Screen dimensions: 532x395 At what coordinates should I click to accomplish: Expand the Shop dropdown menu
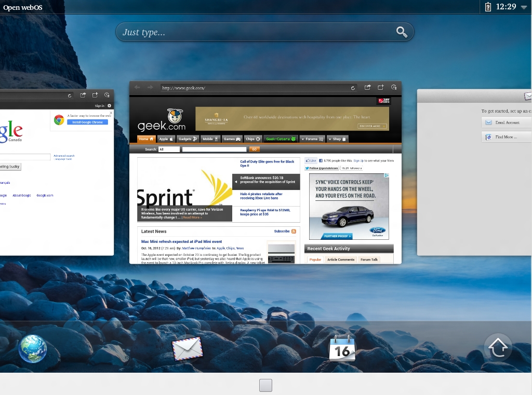(337, 139)
